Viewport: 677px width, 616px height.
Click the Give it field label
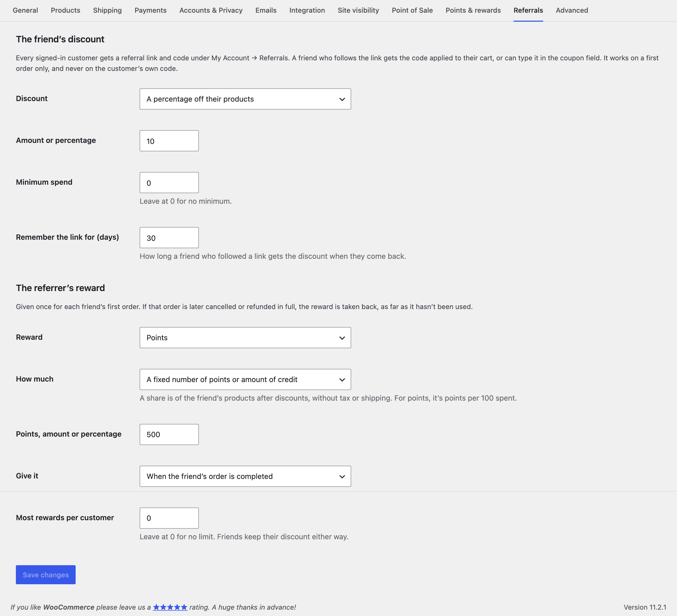(27, 475)
